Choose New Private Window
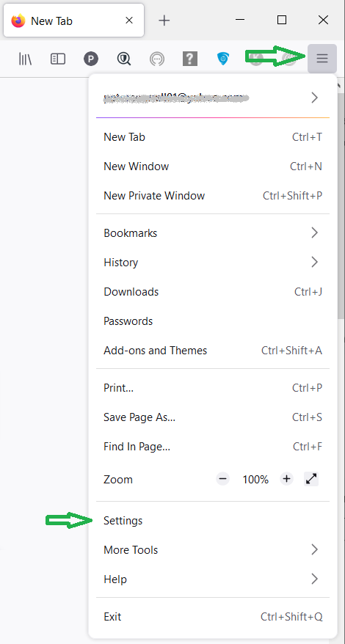Image resolution: width=345 pixels, height=644 pixels. 213,196
